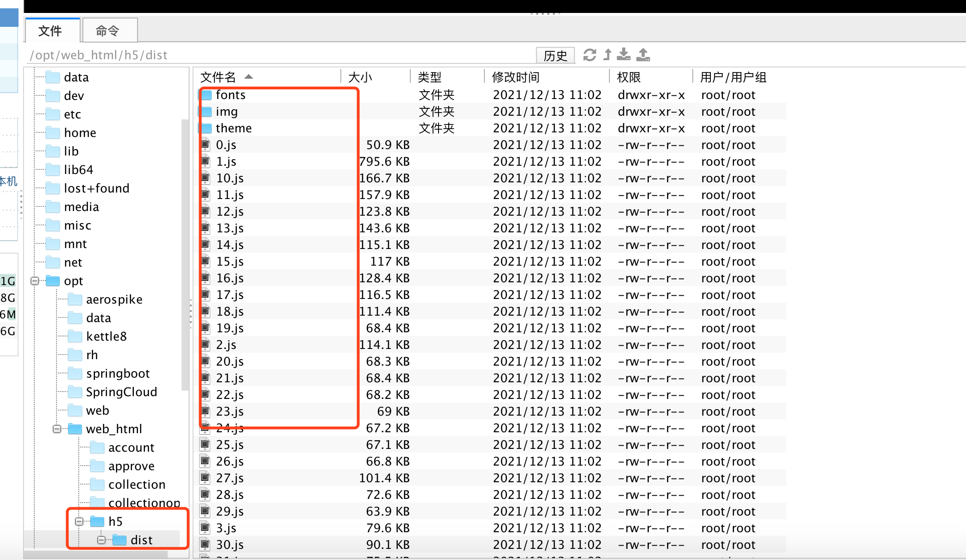The width and height of the screenshot is (966, 560).
Task: Select the 0.js file icon
Action: point(205,145)
